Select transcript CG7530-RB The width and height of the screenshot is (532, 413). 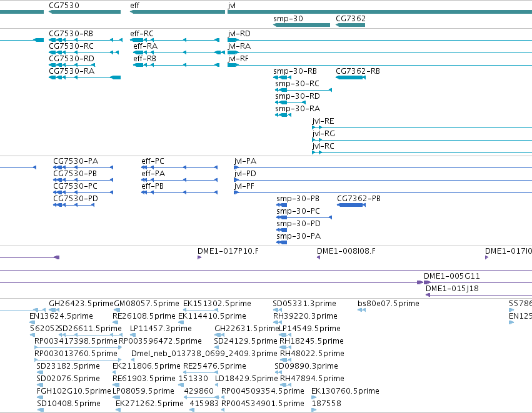click(86, 40)
